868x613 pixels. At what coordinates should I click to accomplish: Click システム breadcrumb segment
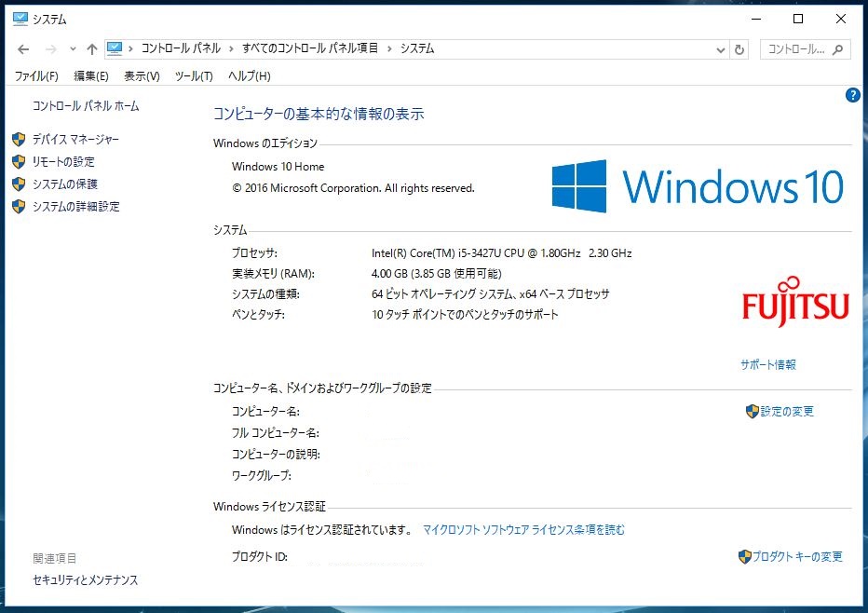(417, 48)
